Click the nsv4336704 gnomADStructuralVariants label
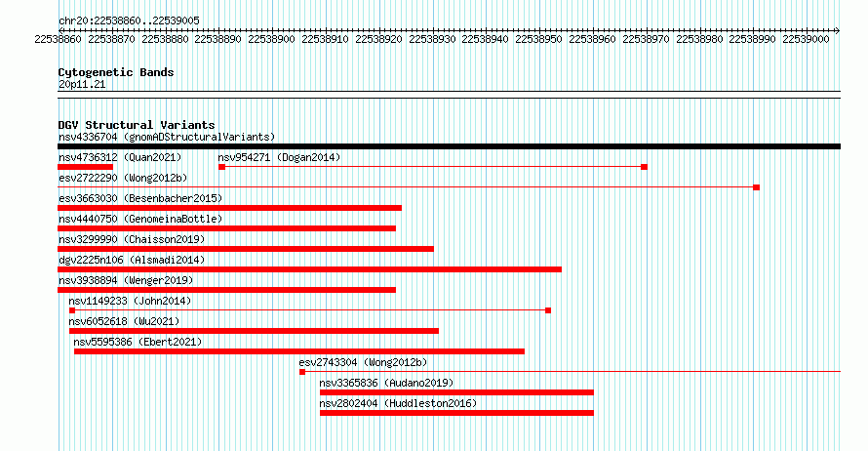This screenshot has width=868, height=451. click(x=167, y=137)
